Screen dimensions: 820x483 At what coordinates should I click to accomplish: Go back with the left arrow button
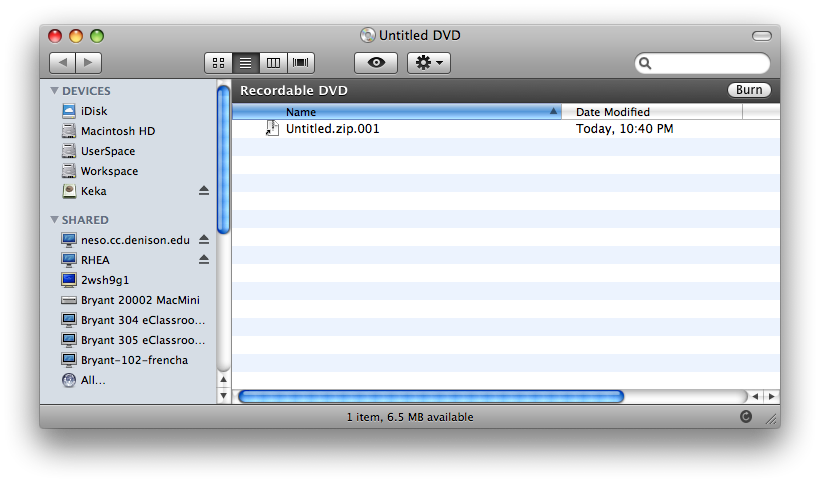click(63, 63)
